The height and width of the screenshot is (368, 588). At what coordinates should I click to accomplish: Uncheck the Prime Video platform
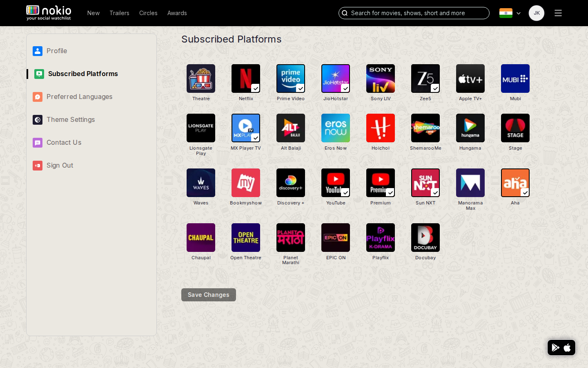click(x=291, y=79)
